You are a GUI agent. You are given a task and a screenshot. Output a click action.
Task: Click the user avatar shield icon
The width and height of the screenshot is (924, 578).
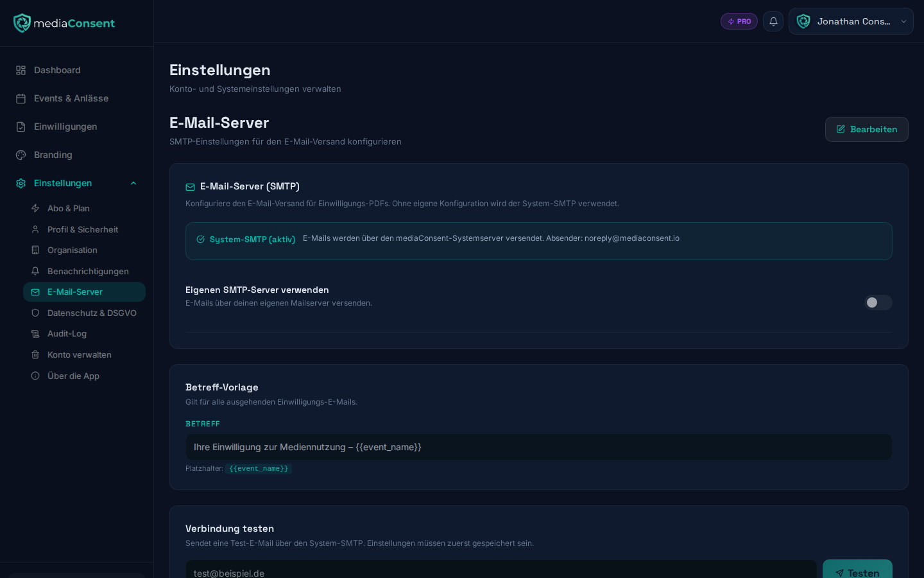coord(803,21)
